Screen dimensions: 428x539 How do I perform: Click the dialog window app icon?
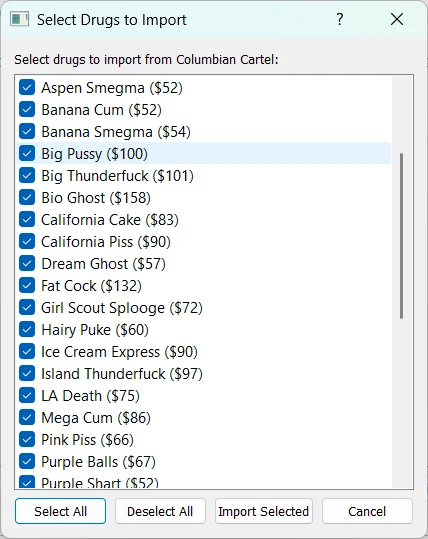19,19
